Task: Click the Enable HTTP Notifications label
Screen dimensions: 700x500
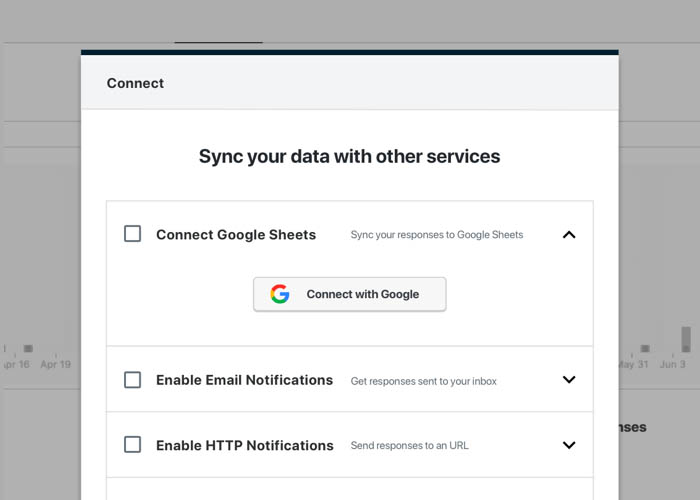Action: (x=245, y=445)
